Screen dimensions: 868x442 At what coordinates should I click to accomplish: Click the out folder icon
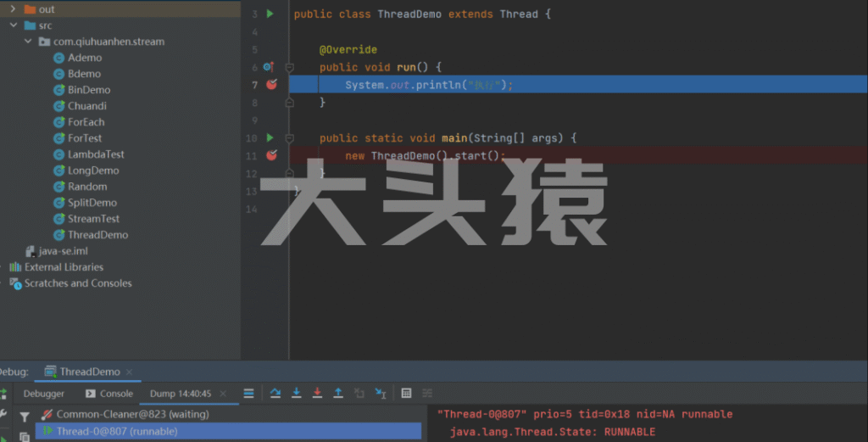pos(30,9)
